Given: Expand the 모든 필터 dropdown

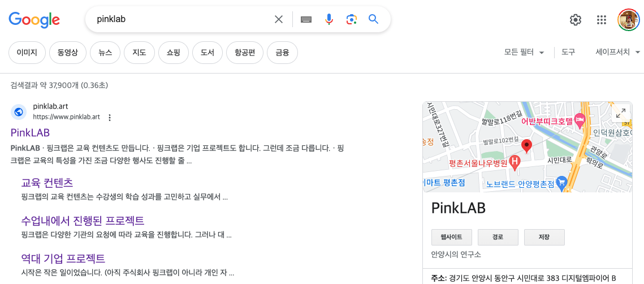Looking at the screenshot, I should (x=524, y=52).
